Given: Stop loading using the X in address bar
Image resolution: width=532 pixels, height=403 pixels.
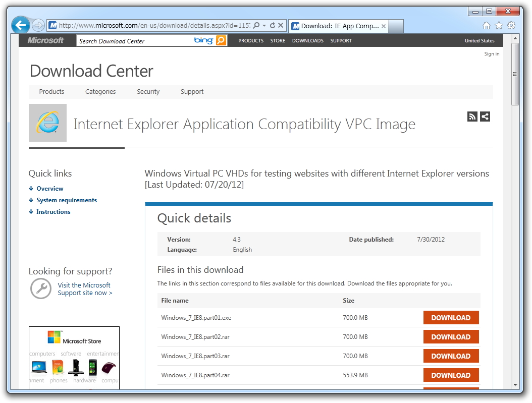Looking at the screenshot, I should pos(282,25).
